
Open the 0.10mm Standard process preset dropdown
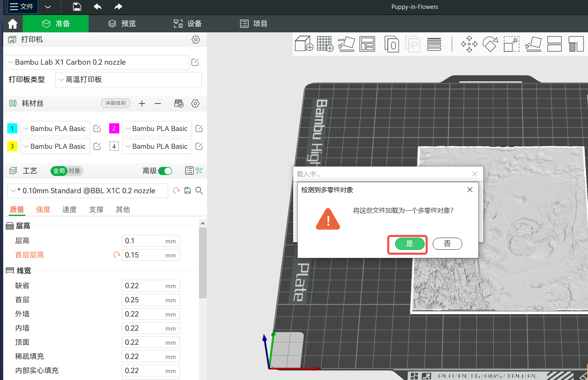click(88, 191)
